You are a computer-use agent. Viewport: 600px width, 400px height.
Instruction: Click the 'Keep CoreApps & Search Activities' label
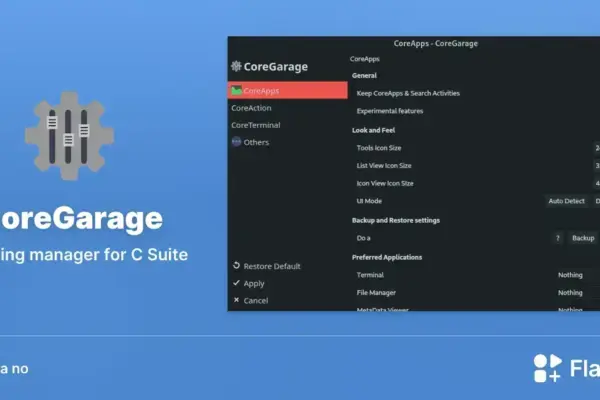(x=408, y=93)
